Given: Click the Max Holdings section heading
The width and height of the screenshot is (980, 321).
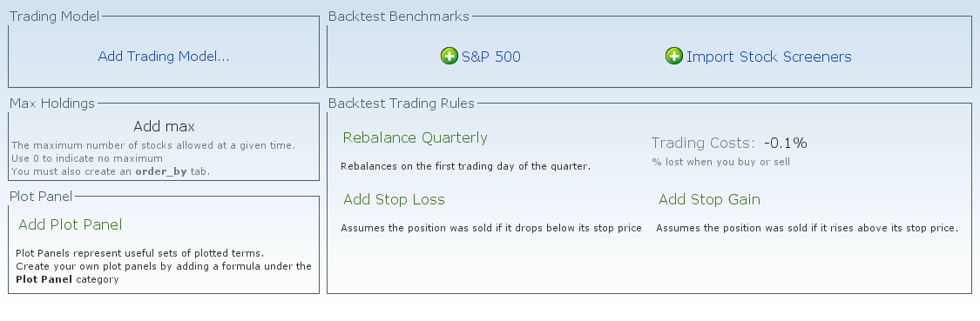Looking at the screenshot, I should click(x=52, y=103).
